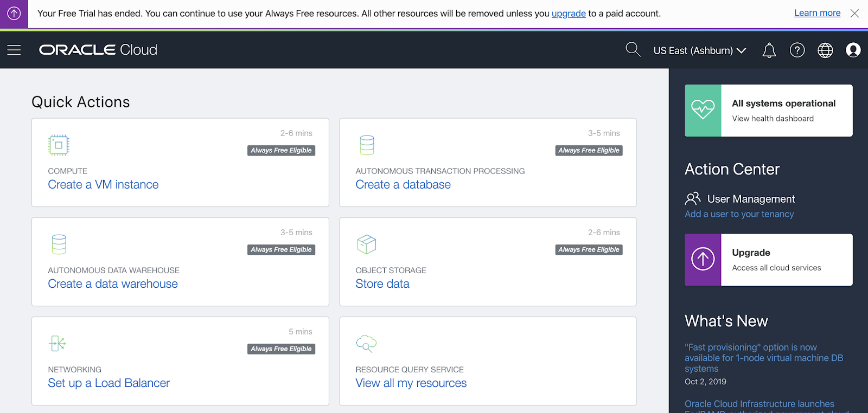
Task: Click the help question mark icon
Action: pyautogui.click(x=797, y=50)
